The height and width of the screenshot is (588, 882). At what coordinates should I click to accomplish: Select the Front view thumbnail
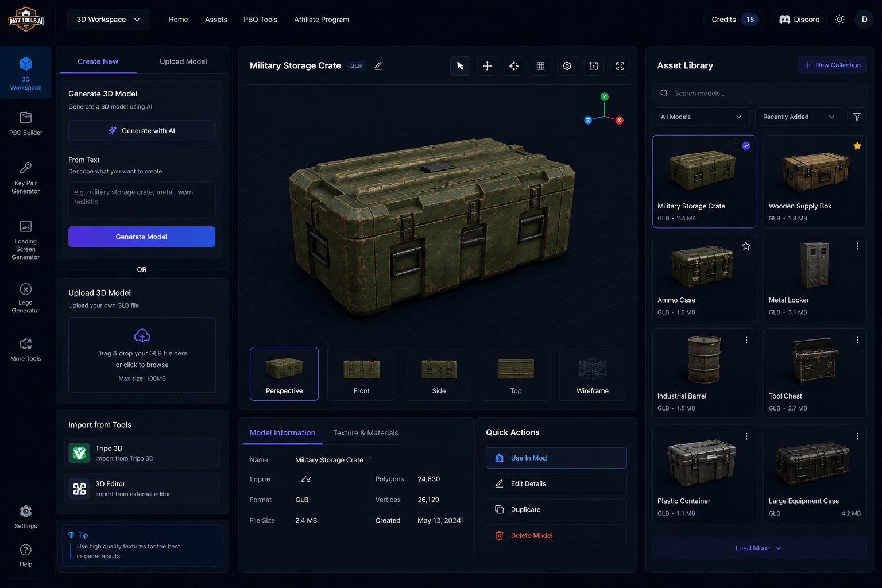362,374
